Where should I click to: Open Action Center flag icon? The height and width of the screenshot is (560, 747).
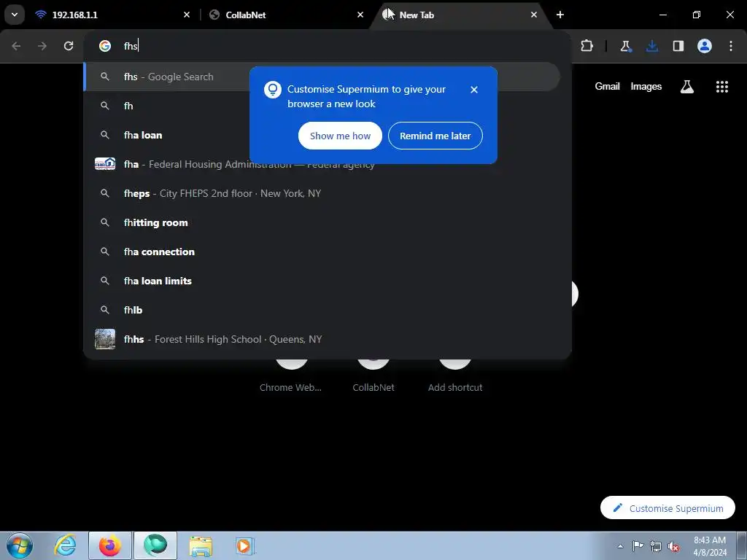tap(638, 546)
